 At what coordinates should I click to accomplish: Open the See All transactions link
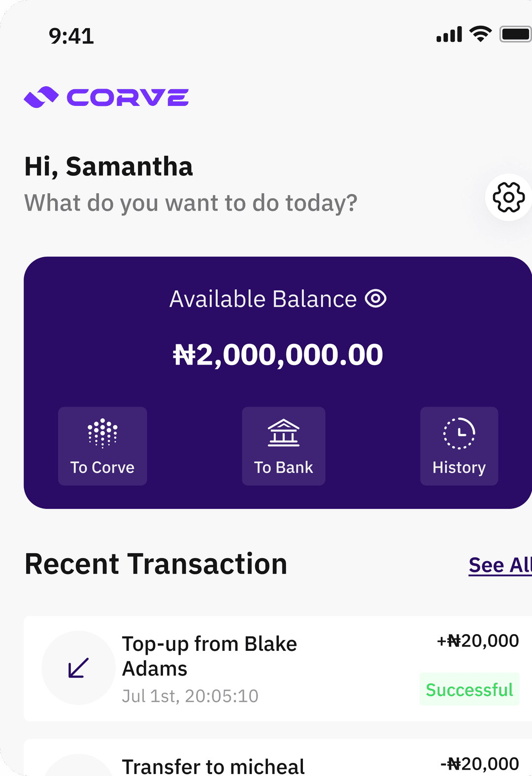(499, 565)
